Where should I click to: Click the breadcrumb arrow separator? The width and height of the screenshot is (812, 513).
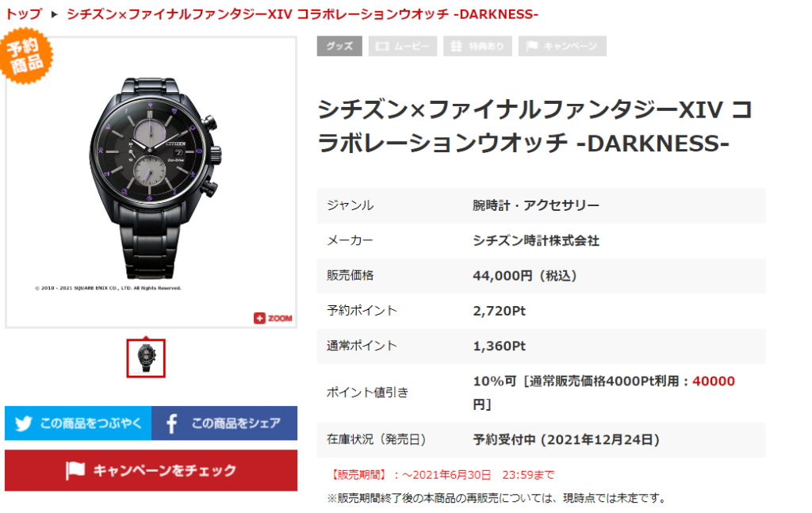(x=55, y=14)
